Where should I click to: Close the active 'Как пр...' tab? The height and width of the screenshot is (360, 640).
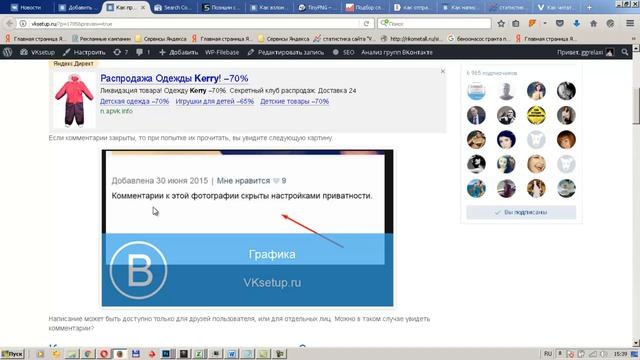pyautogui.click(x=143, y=7)
